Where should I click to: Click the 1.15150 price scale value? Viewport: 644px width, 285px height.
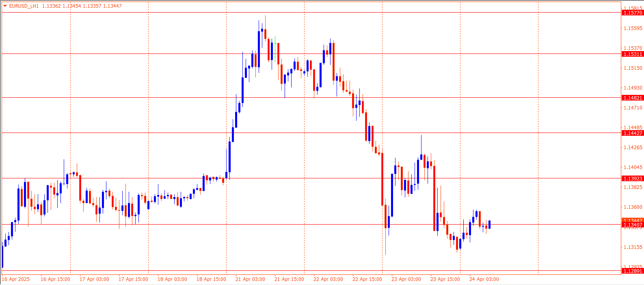633,68
